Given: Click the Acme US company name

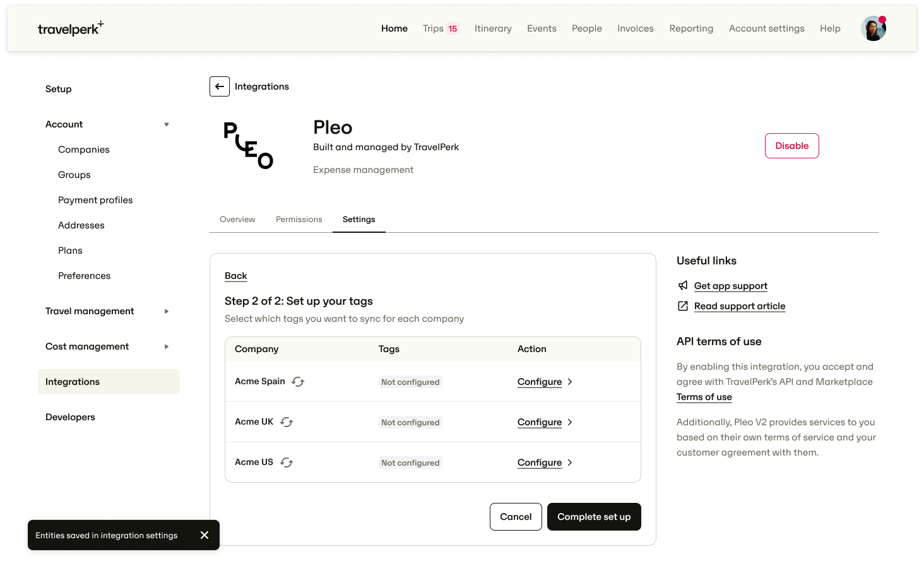Looking at the screenshot, I should click(254, 462).
